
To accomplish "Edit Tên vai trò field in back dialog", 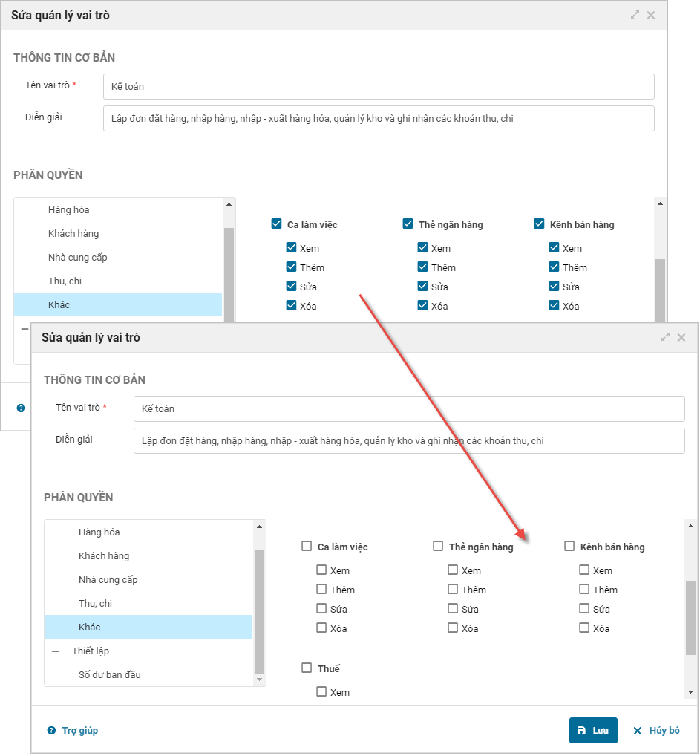I will pos(379,86).
